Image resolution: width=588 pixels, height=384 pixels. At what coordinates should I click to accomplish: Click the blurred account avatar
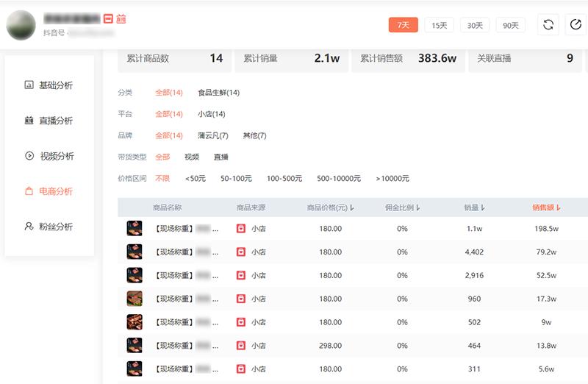(21, 25)
